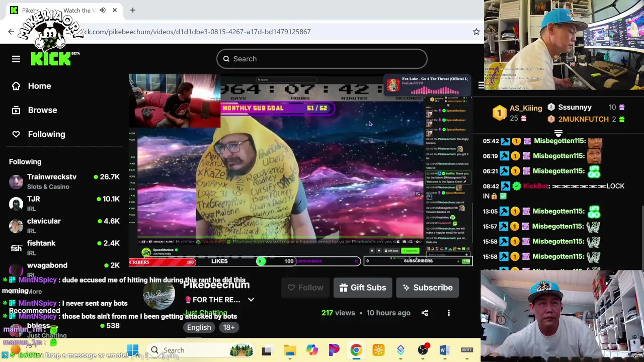
Task: Click the Follow button for Pikebeechum
Action: pos(305,288)
